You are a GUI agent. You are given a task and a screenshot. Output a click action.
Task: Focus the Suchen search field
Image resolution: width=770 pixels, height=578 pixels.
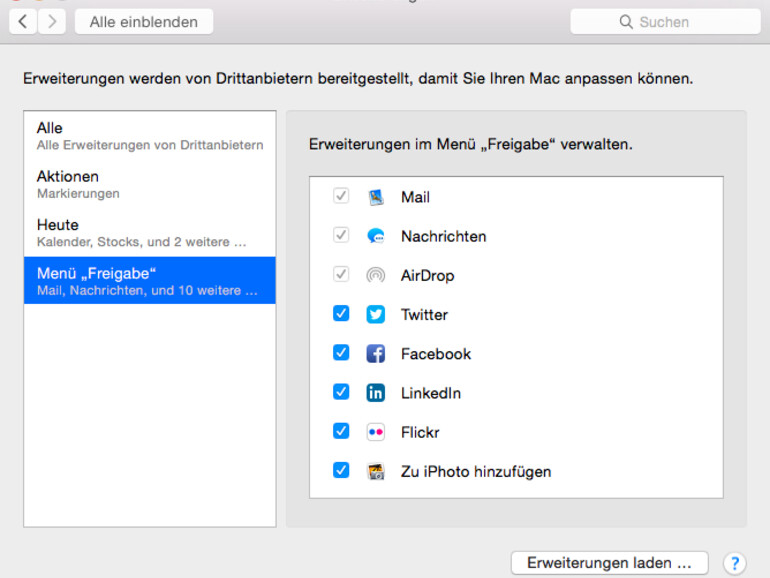pyautogui.click(x=665, y=22)
